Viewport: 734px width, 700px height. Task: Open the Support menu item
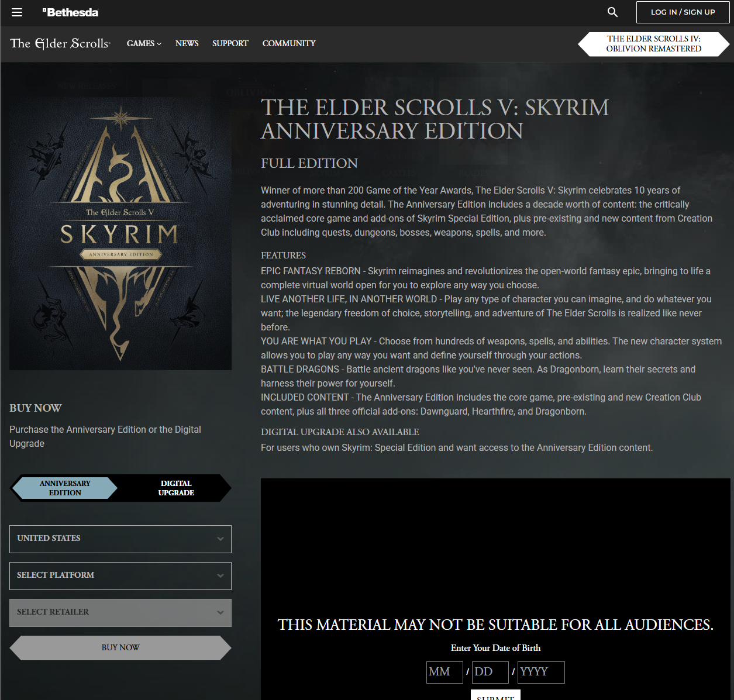[x=230, y=43]
